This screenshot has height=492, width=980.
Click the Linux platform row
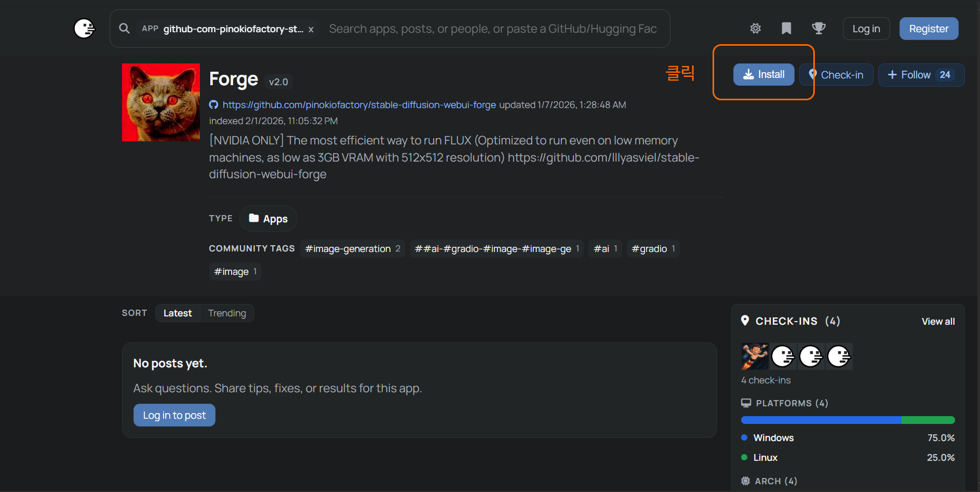tap(848, 458)
